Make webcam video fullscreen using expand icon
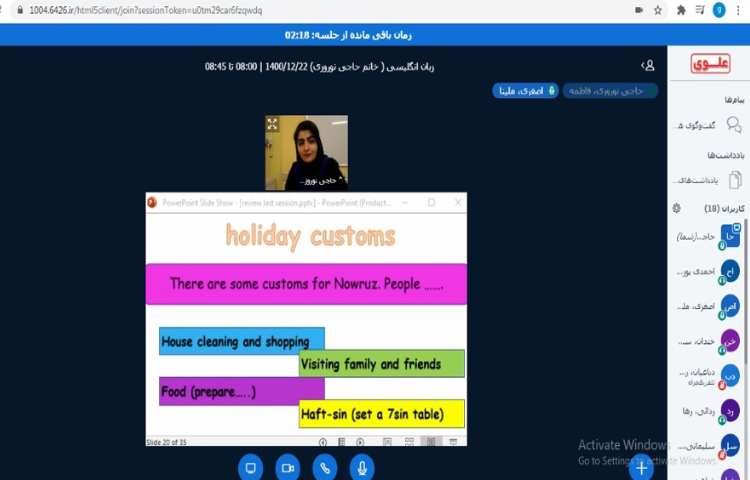The width and height of the screenshot is (750, 480). pyautogui.click(x=272, y=123)
